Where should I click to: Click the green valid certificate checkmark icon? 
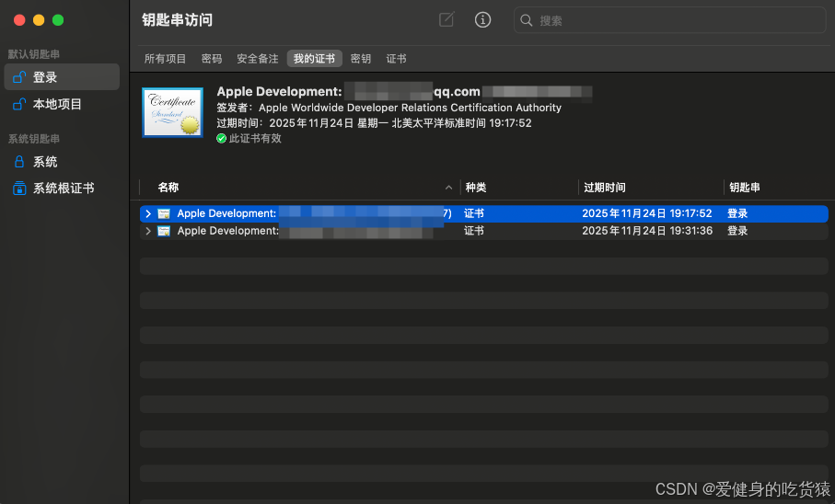pyautogui.click(x=222, y=138)
